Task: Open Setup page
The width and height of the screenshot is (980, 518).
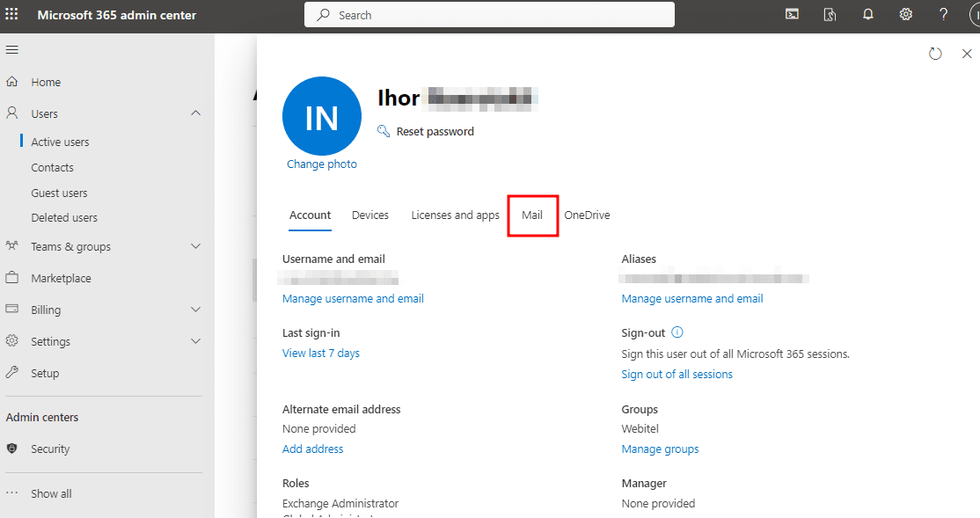Action: tap(45, 373)
